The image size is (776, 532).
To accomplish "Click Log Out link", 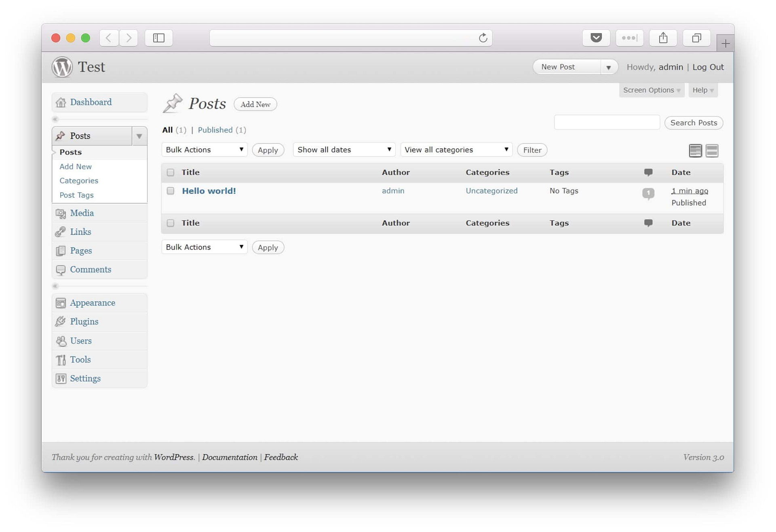I will [708, 67].
